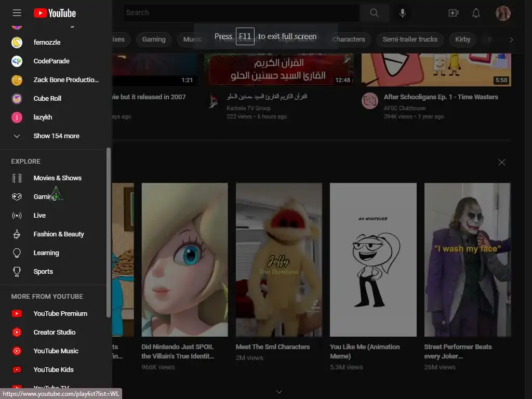532x399 pixels.
Task: Go to the YouTube home logo
Action: click(x=55, y=13)
